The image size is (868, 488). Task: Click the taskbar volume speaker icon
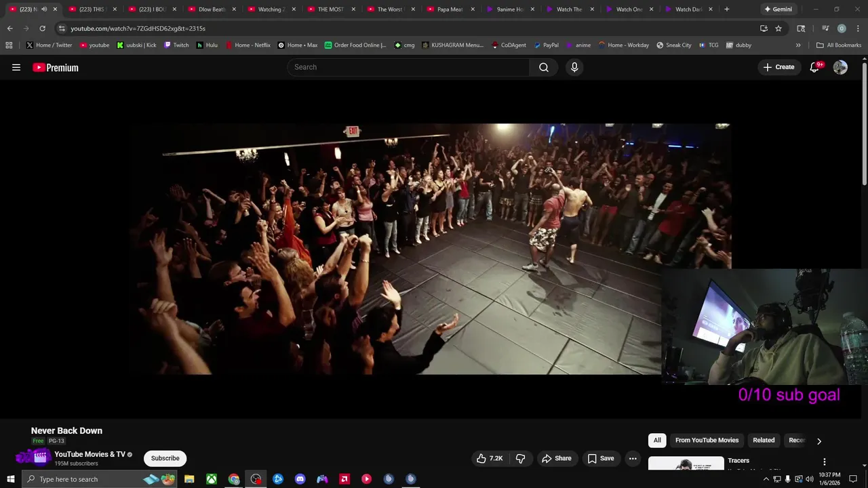809,479
